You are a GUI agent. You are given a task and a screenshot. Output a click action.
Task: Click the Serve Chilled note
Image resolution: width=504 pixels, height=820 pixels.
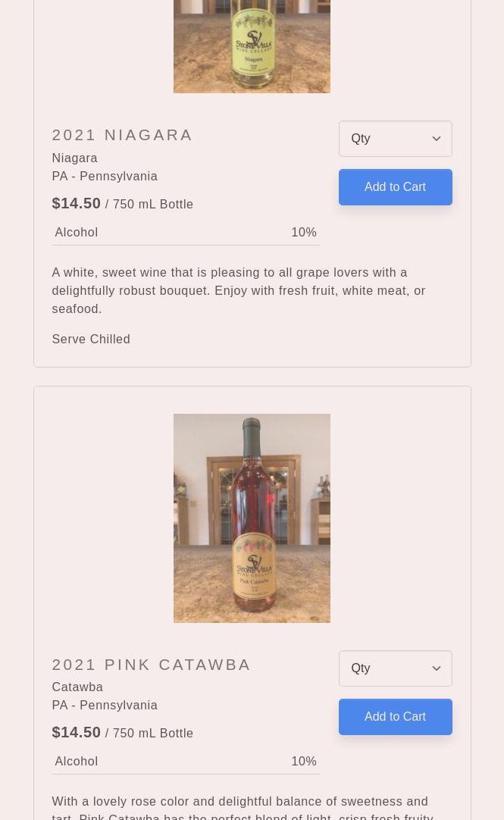(x=91, y=339)
